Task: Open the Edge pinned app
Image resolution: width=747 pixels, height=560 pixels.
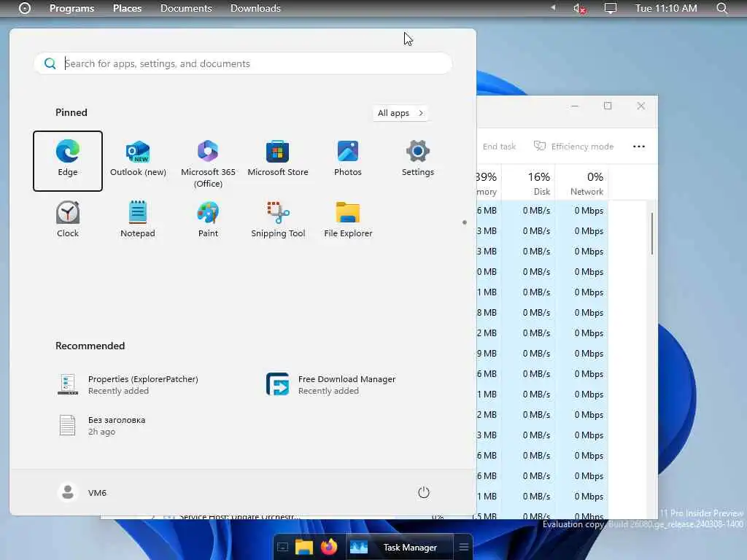Action: pos(68,161)
